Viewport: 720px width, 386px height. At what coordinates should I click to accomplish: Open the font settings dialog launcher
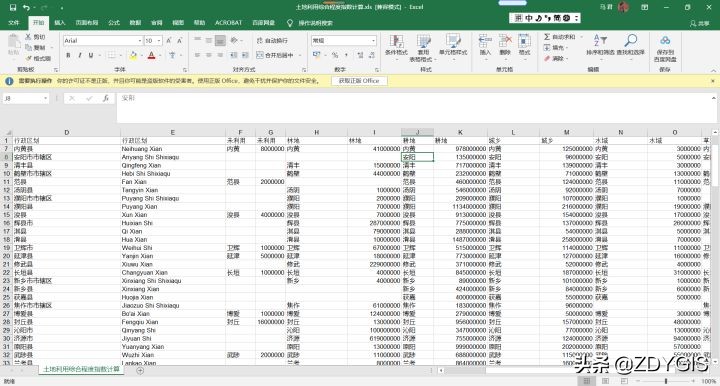click(x=185, y=70)
